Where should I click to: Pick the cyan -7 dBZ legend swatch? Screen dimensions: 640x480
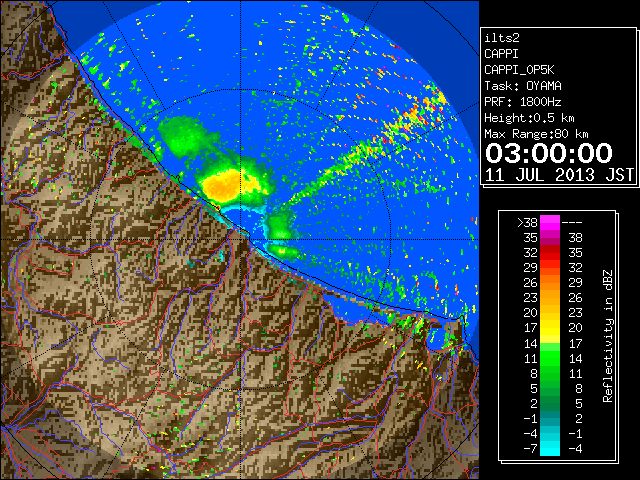(550, 449)
